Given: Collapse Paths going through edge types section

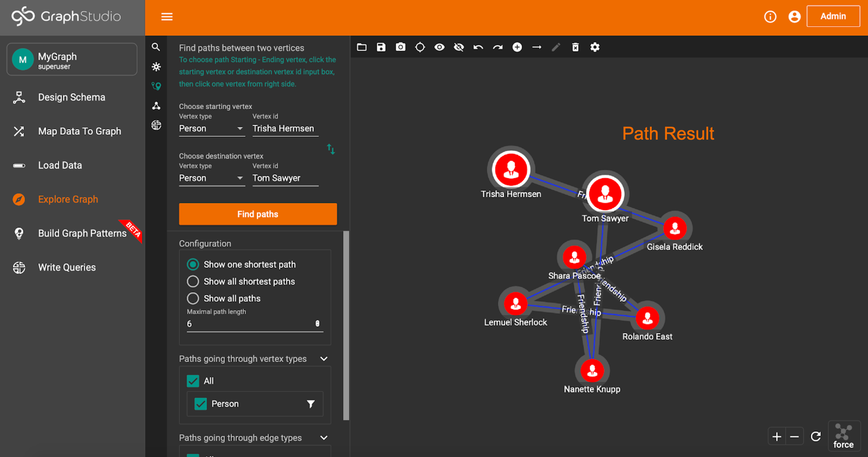Looking at the screenshot, I should point(324,438).
